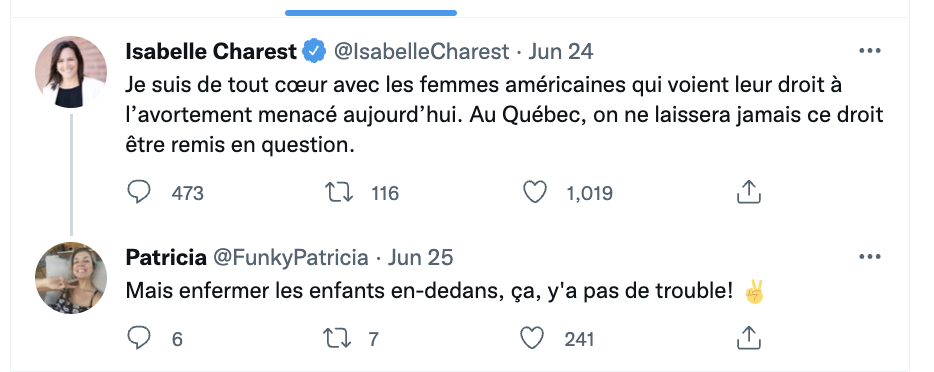This screenshot has width=934, height=372.
Task: Reply to Patricia's tweet
Action: click(139, 338)
